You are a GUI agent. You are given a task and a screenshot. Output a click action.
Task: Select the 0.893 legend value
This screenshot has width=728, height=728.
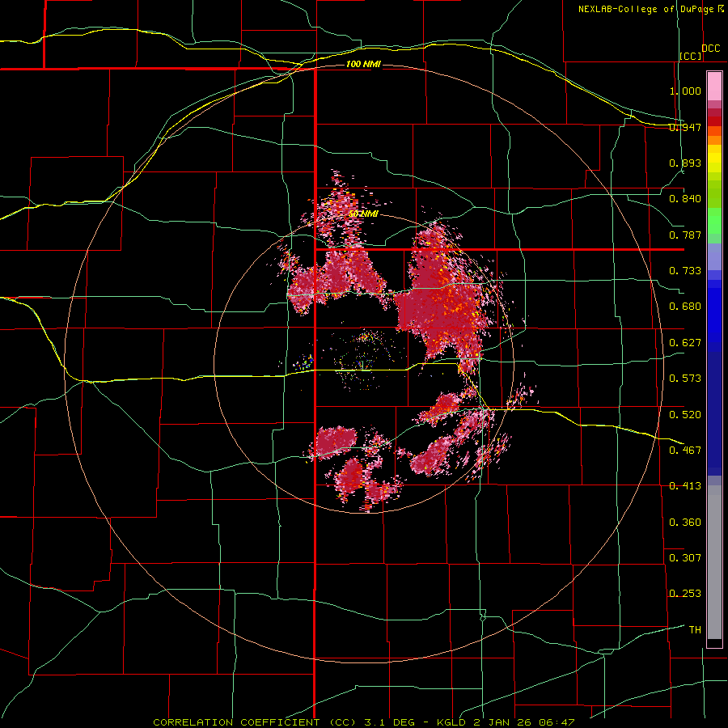(685, 163)
